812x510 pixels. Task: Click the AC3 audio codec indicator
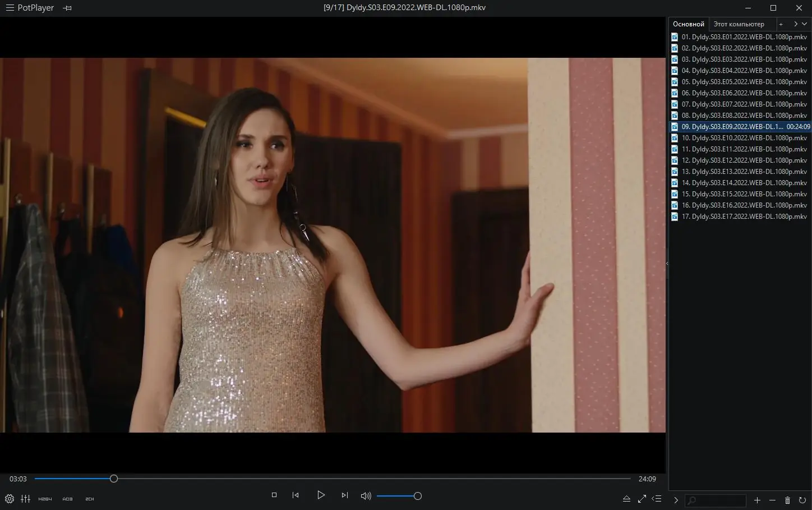68,499
